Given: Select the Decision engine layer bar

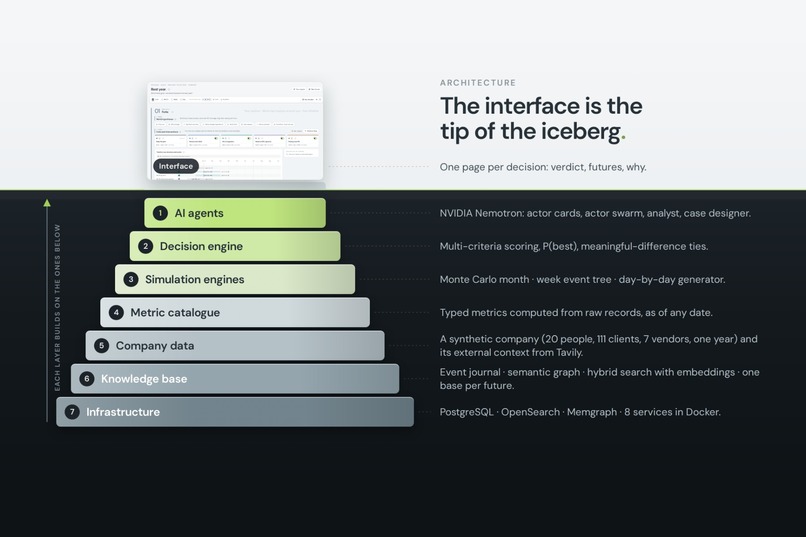Looking at the screenshot, I should tap(235, 246).
